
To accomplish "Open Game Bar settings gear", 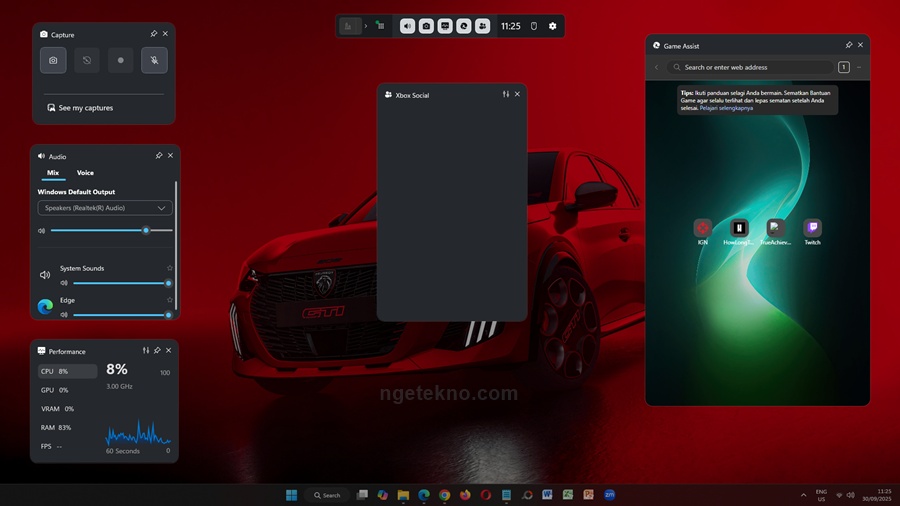I will (x=552, y=26).
